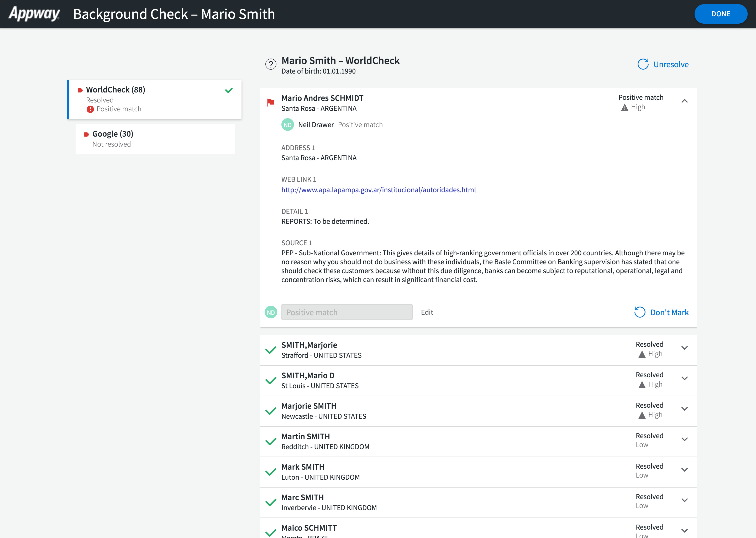The width and height of the screenshot is (756, 538).
Task: Expand the SMITH,Marjorie Strafford entry
Action: 685,348
